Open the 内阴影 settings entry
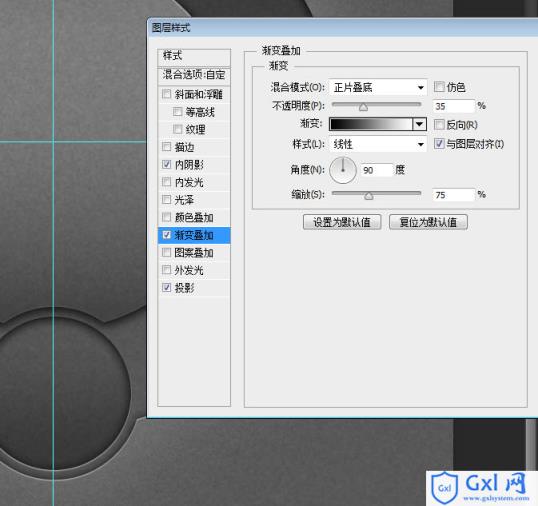Screen dimensions: 538x506 coord(189,165)
